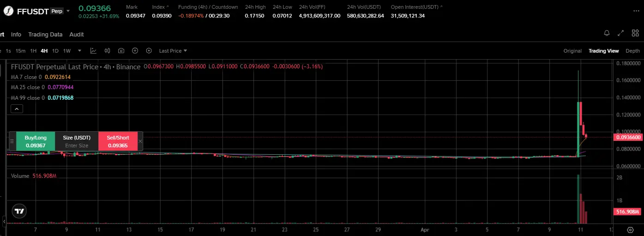Switch to the Audit tab
The height and width of the screenshot is (236, 644).
(x=77, y=35)
